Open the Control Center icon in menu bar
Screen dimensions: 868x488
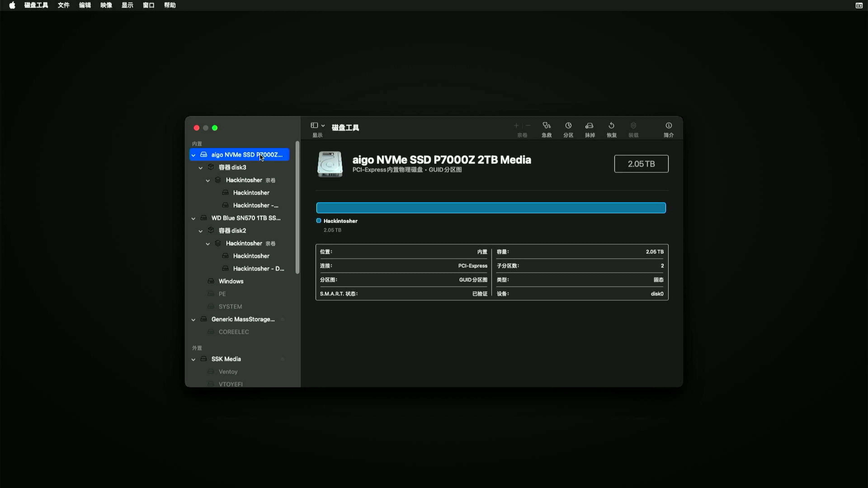859,5
